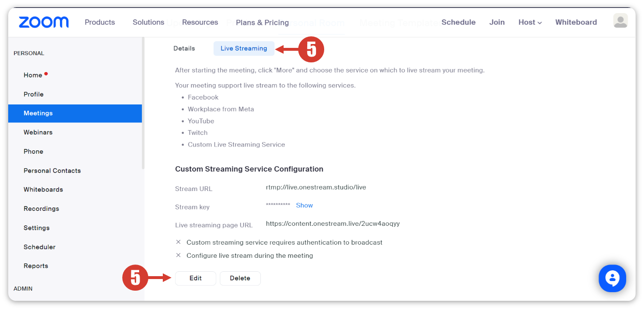Open Plans & Pricing page
The height and width of the screenshot is (310, 644).
pos(262,23)
